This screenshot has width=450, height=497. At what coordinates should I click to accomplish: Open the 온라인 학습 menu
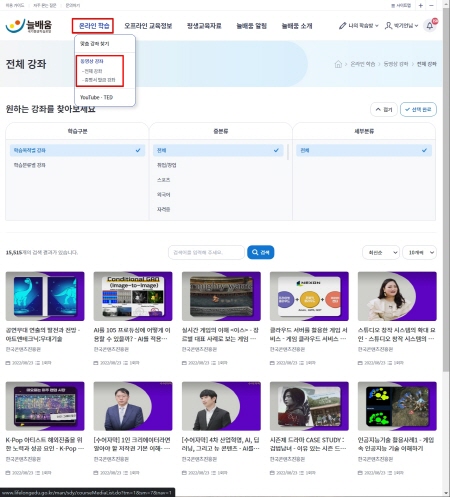(93, 26)
